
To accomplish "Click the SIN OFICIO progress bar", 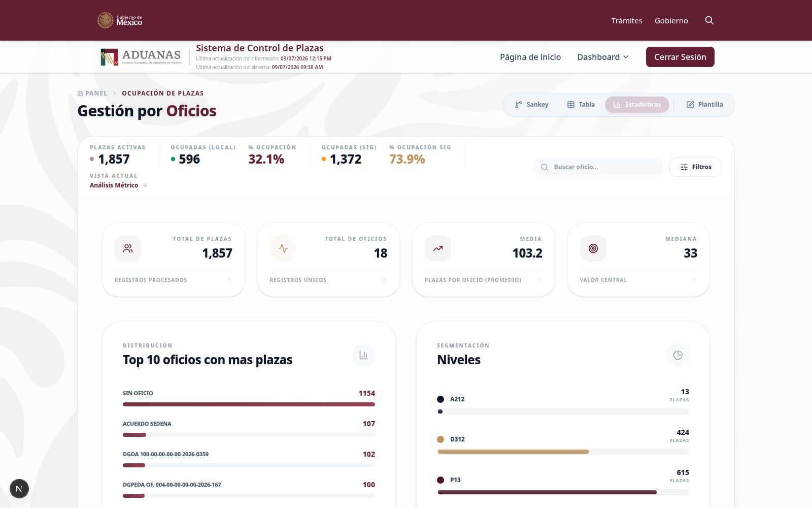I will [x=249, y=404].
